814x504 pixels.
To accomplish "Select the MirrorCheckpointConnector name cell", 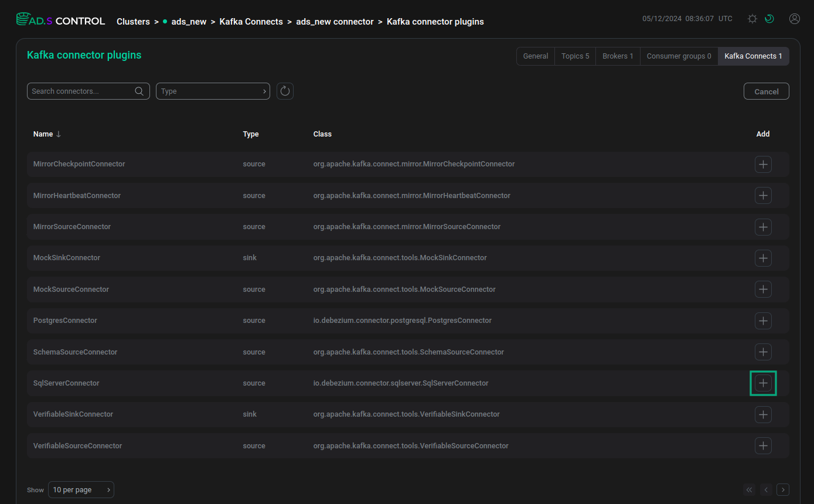I will (79, 164).
